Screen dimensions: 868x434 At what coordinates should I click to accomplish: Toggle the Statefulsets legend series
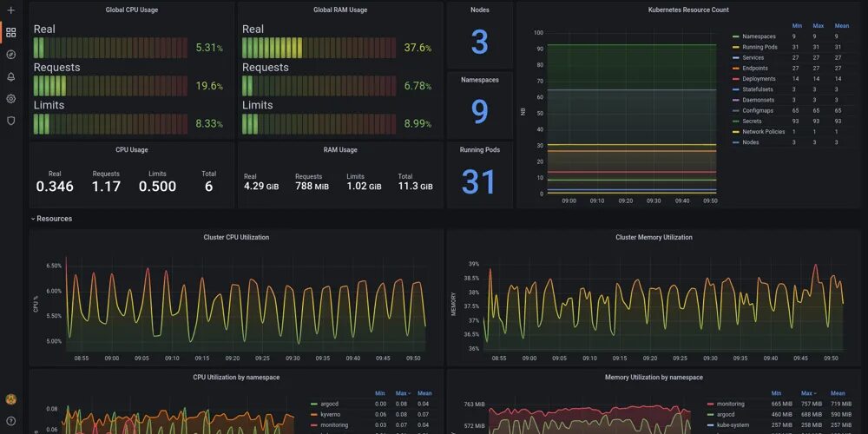coord(758,89)
